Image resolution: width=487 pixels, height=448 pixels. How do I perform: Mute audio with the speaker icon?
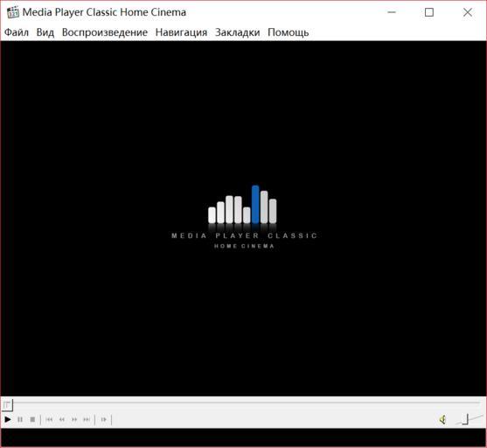pyautogui.click(x=443, y=420)
